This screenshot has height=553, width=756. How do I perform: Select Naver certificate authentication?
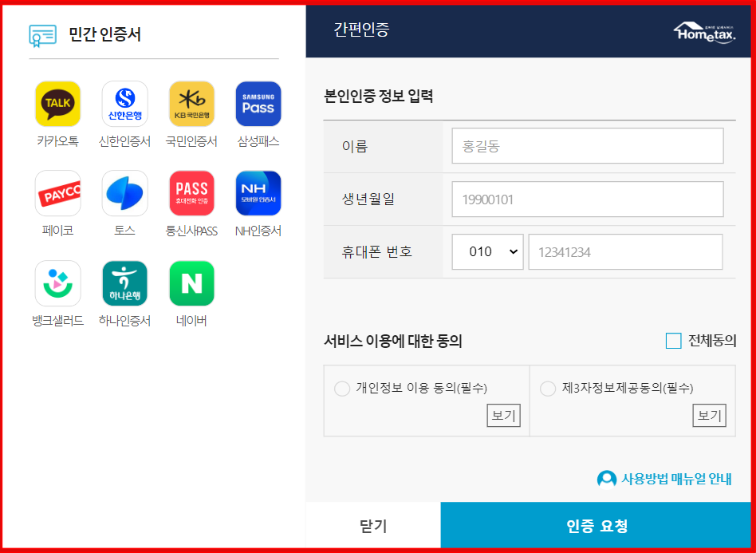pos(191,282)
